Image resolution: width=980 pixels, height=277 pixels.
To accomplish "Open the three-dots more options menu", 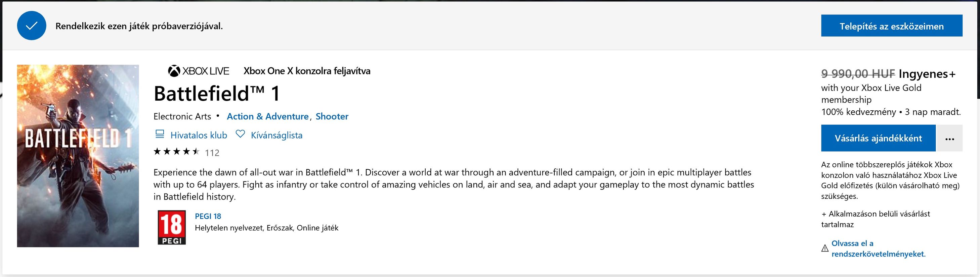I will (949, 138).
